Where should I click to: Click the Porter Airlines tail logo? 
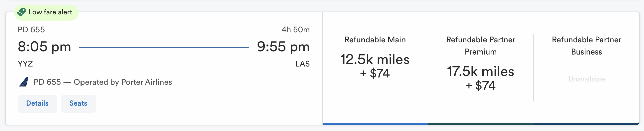pyautogui.click(x=24, y=82)
